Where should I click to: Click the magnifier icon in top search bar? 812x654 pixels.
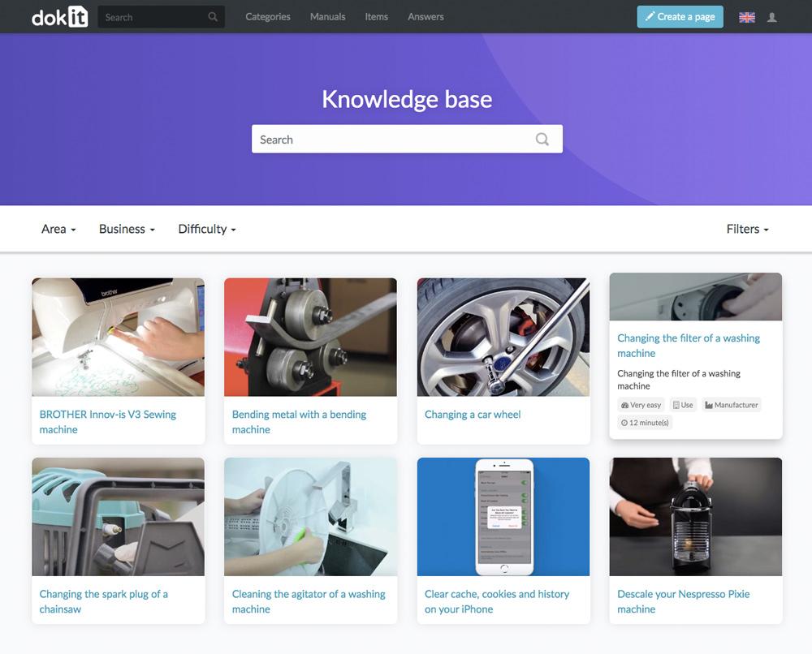pyautogui.click(x=213, y=16)
